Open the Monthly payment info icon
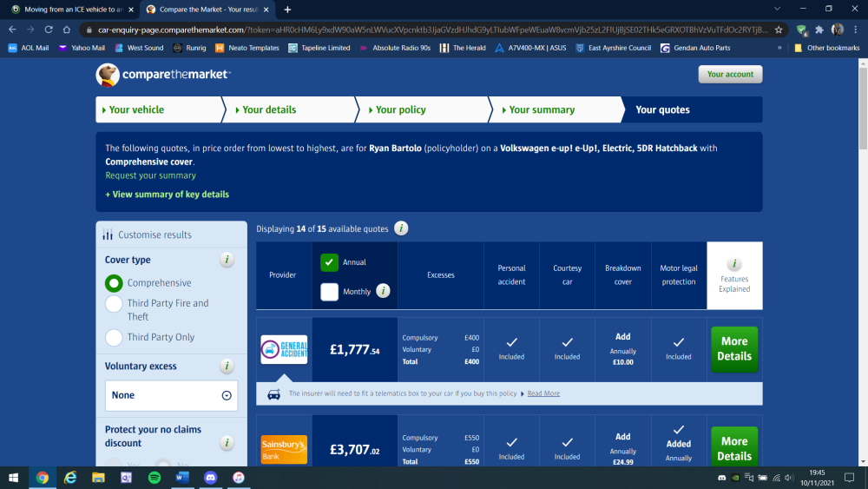 tap(383, 291)
